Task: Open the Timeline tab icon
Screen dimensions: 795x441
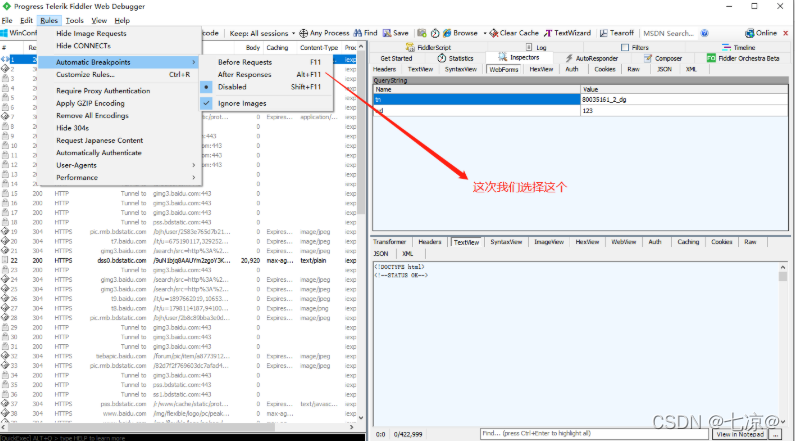Action: pos(727,47)
